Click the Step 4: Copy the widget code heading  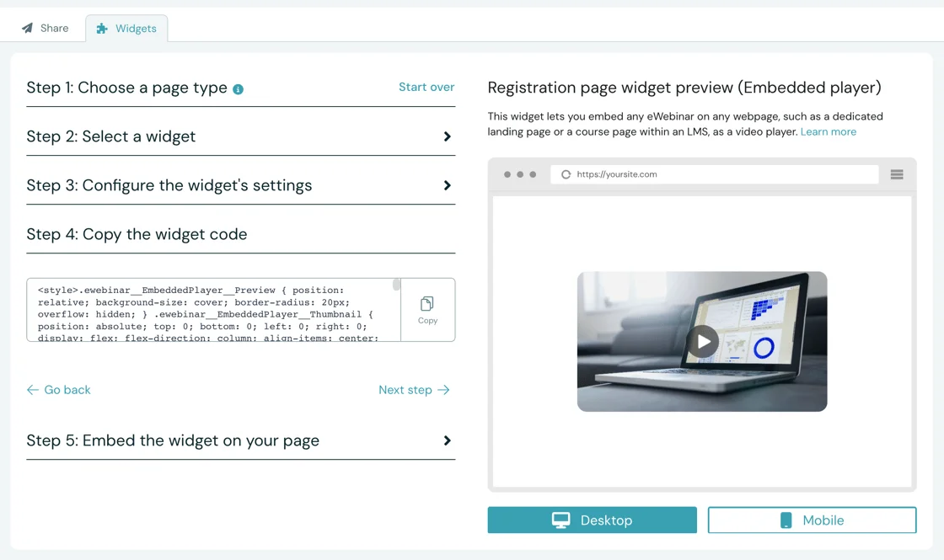pyautogui.click(x=137, y=234)
